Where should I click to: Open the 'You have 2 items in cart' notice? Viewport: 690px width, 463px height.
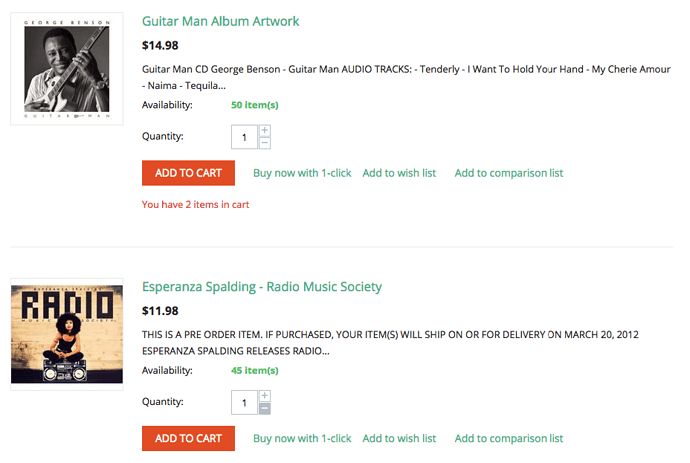(x=195, y=205)
